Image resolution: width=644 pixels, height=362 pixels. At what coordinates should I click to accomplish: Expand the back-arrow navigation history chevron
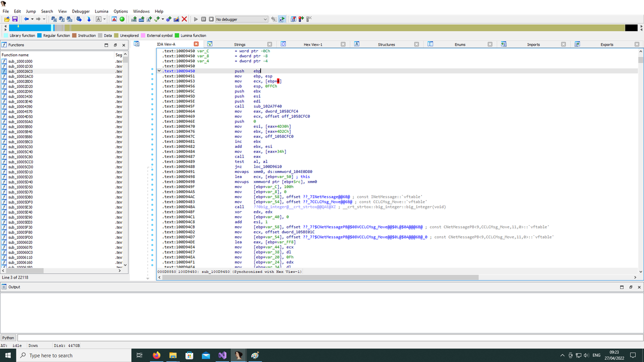tap(33, 19)
